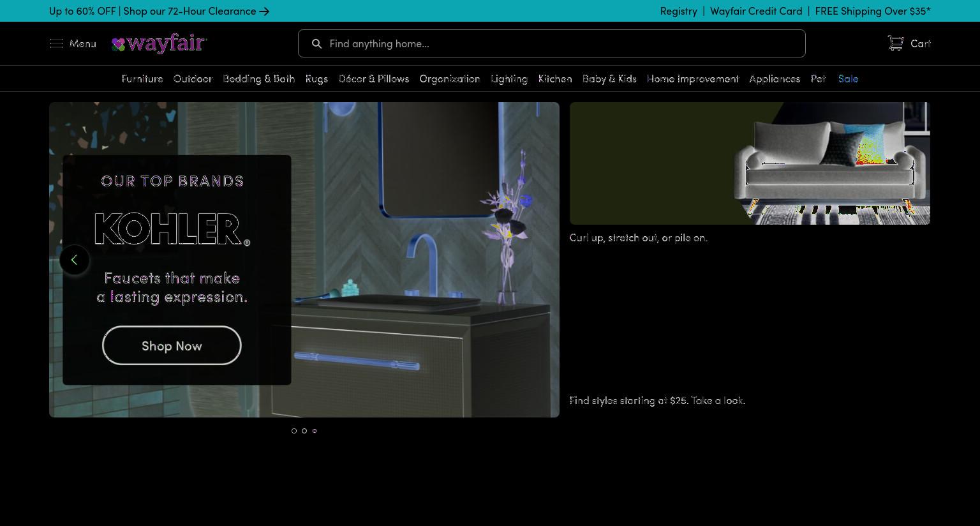
Task: Open the Décor & Pillows category
Action: tap(374, 79)
